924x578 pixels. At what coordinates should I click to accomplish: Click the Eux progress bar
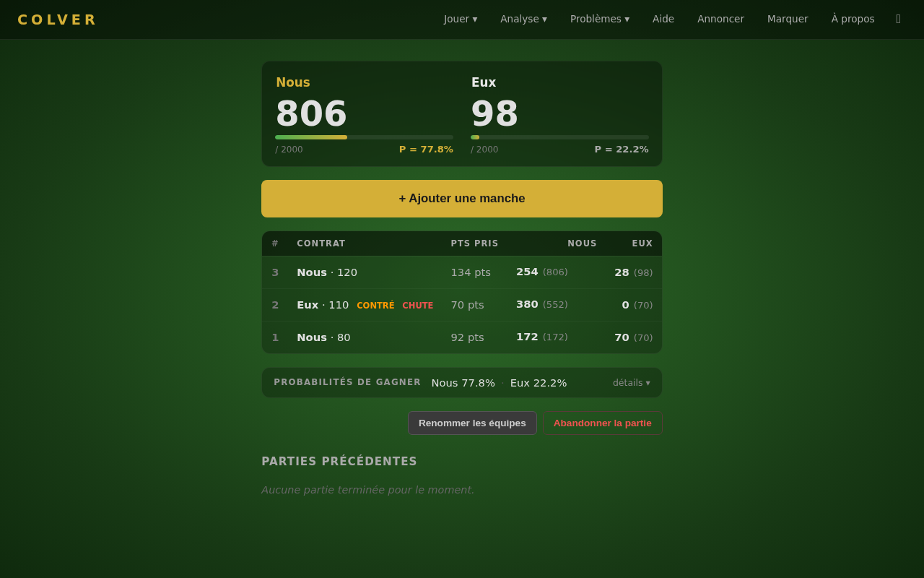(559, 137)
